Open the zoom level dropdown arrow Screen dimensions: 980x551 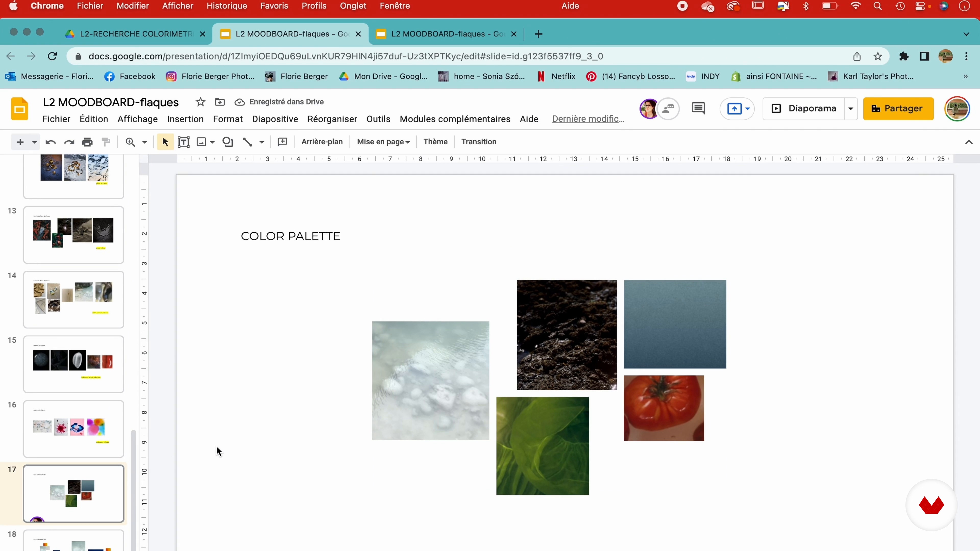click(144, 142)
